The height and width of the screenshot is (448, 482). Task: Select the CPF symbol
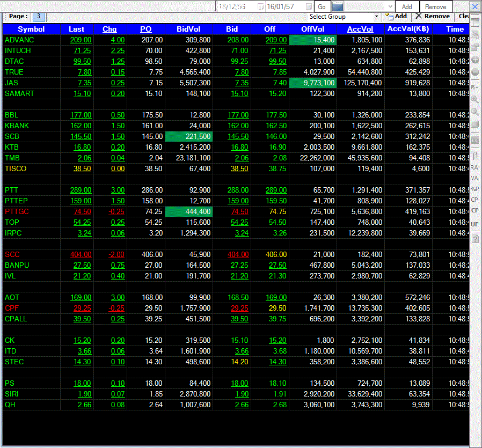tap(12, 308)
